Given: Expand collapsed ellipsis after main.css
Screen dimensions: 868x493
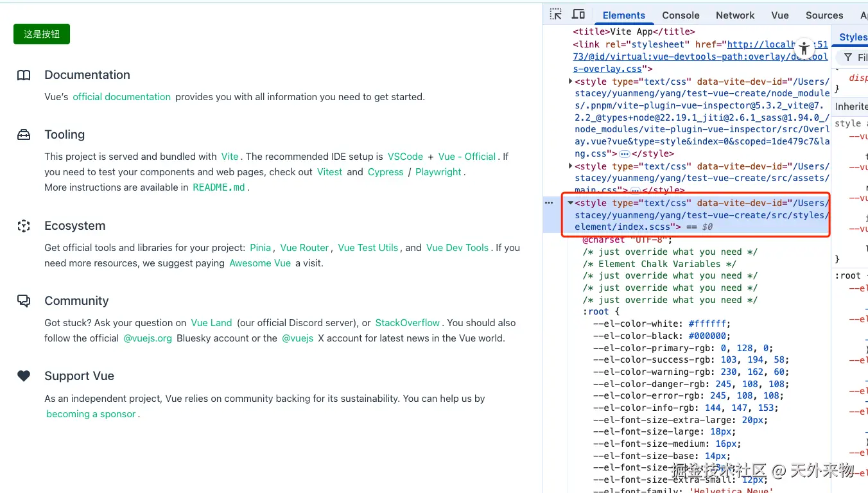Looking at the screenshot, I should (635, 191).
